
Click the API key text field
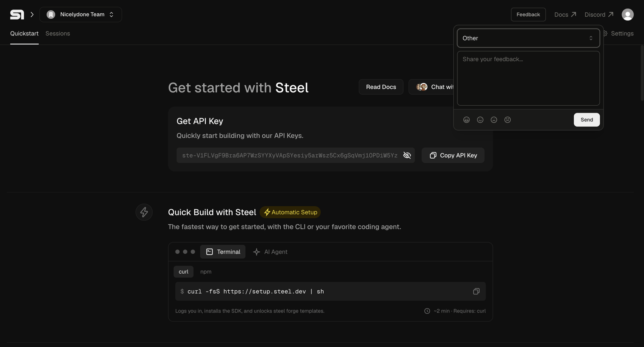[x=295, y=156]
